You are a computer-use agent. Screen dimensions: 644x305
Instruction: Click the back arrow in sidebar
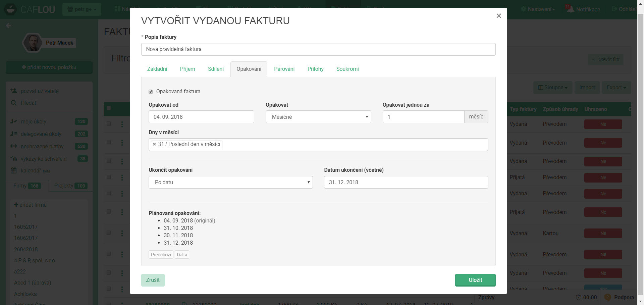[x=9, y=26]
